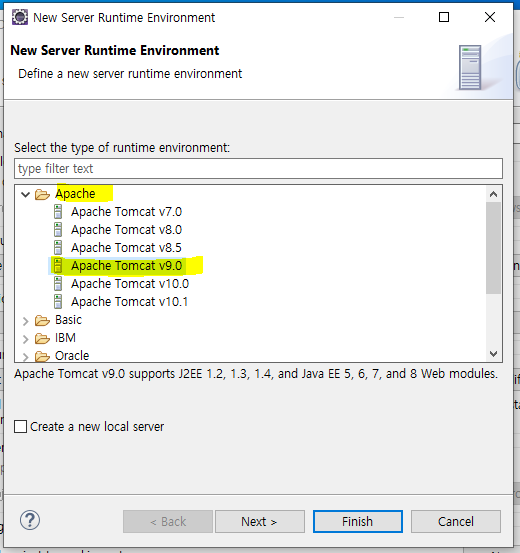Select Apache Tomcat v9.0 text
Screen dimensions: 520x553
(x=126, y=266)
